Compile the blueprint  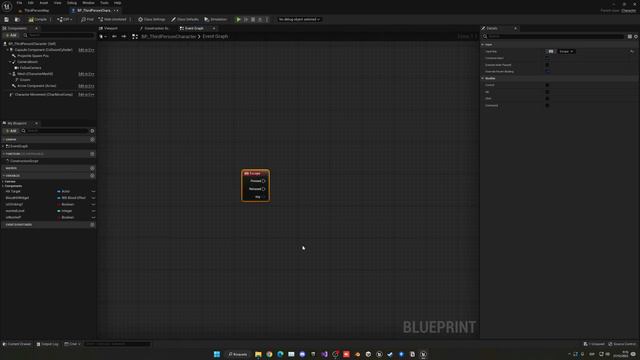[x=38, y=19]
